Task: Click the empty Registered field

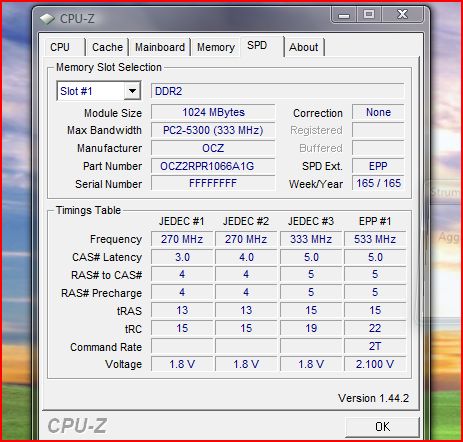Action: [378, 130]
